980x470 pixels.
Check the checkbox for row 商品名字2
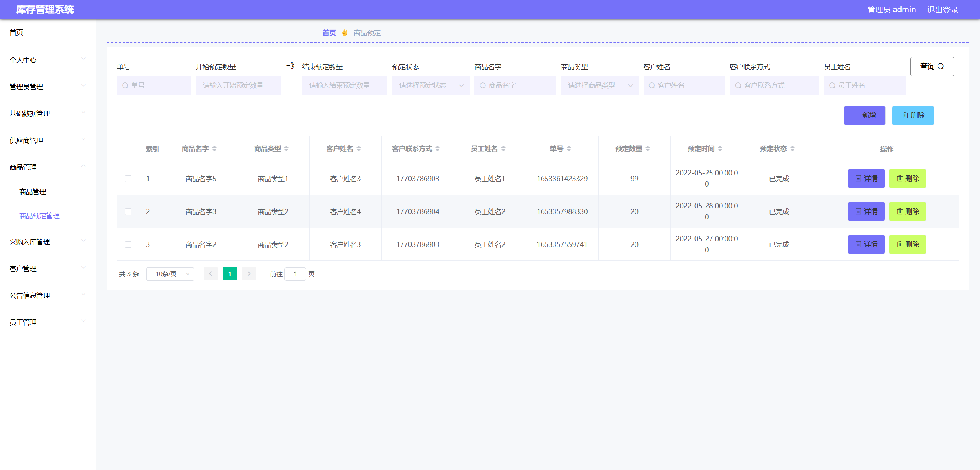(128, 245)
